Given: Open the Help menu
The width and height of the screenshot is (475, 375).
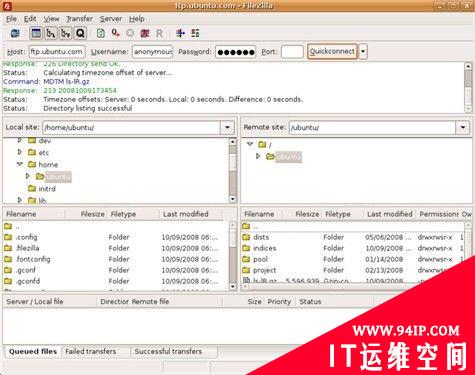Looking at the screenshot, I should click(x=137, y=19).
